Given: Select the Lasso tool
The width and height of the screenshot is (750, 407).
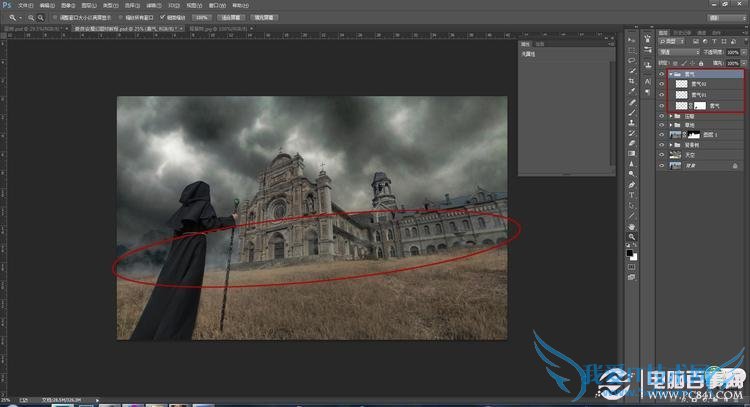Looking at the screenshot, I should [x=632, y=60].
